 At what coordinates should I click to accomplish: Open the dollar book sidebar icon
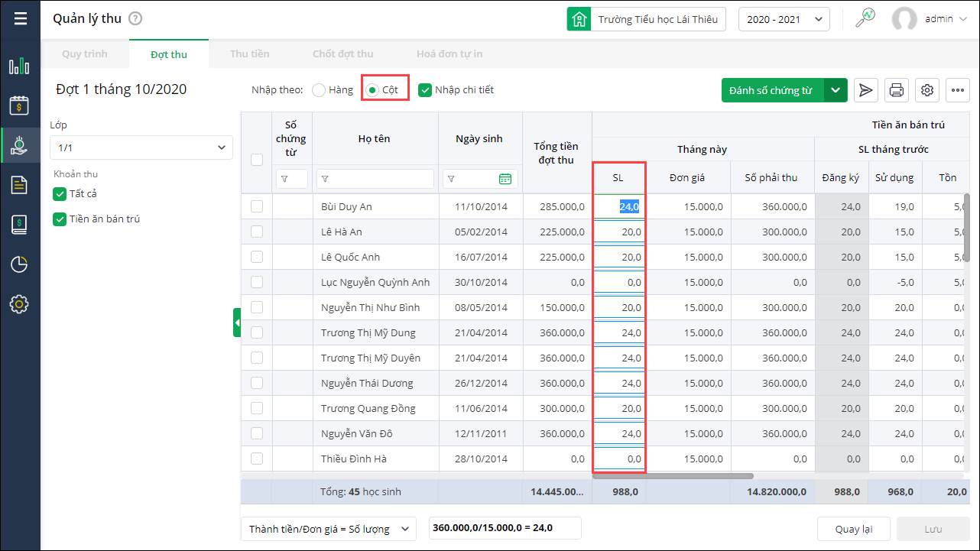click(19, 224)
